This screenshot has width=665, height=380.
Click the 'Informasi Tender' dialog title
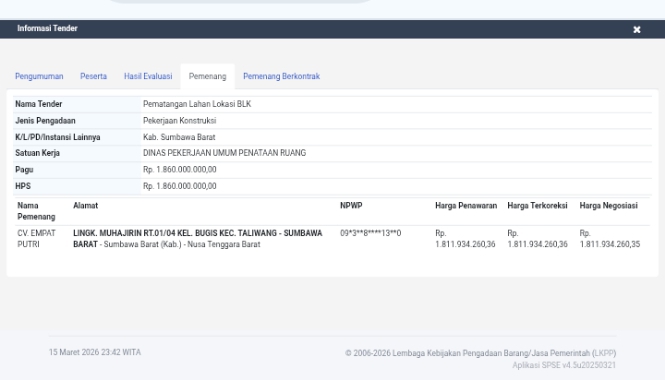[x=47, y=28]
